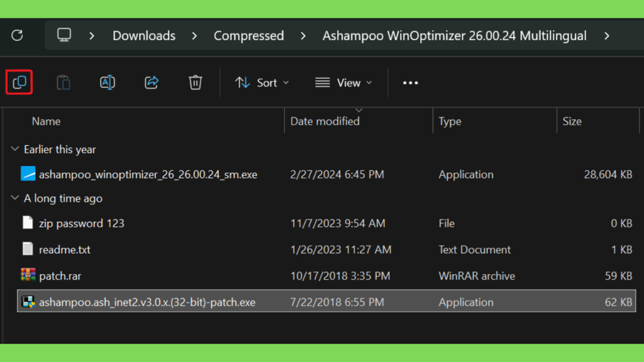The height and width of the screenshot is (362, 644).
Task: Click the Rename toolbar icon
Action: pyautogui.click(x=107, y=82)
